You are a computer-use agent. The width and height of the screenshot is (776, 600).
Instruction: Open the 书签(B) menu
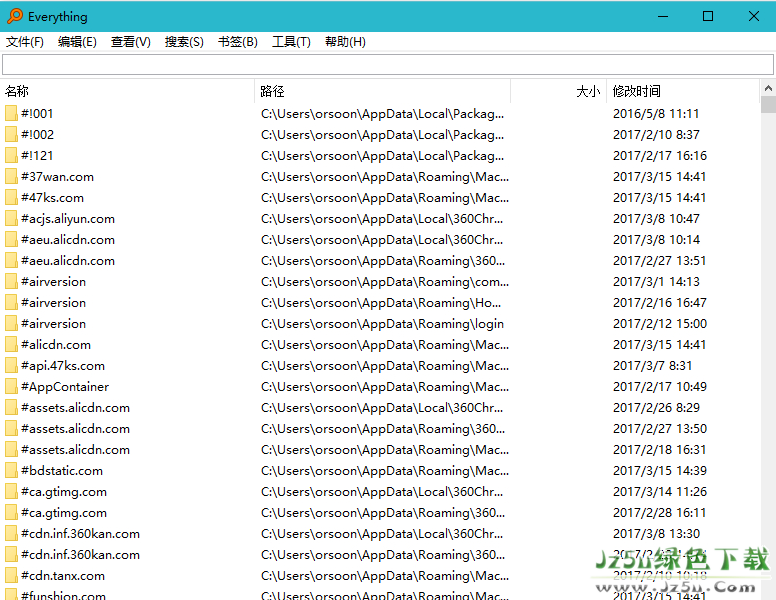[238, 42]
